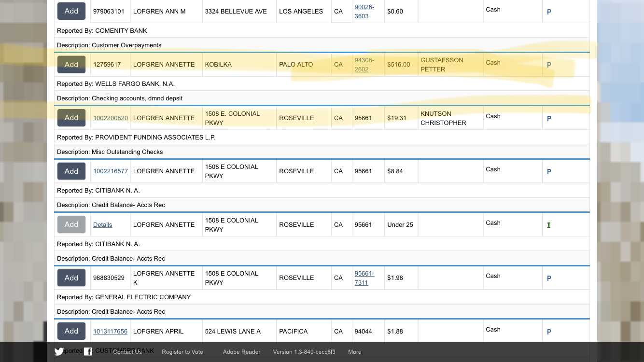Select the $19.31 amount cell
Screen dimensions: 644x362
coord(397,118)
